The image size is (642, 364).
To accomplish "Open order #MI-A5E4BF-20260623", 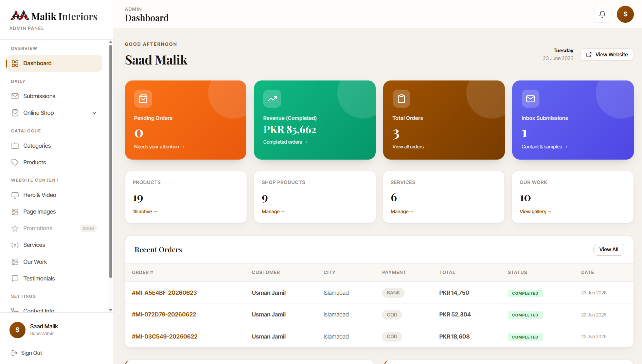I will 164,293.
